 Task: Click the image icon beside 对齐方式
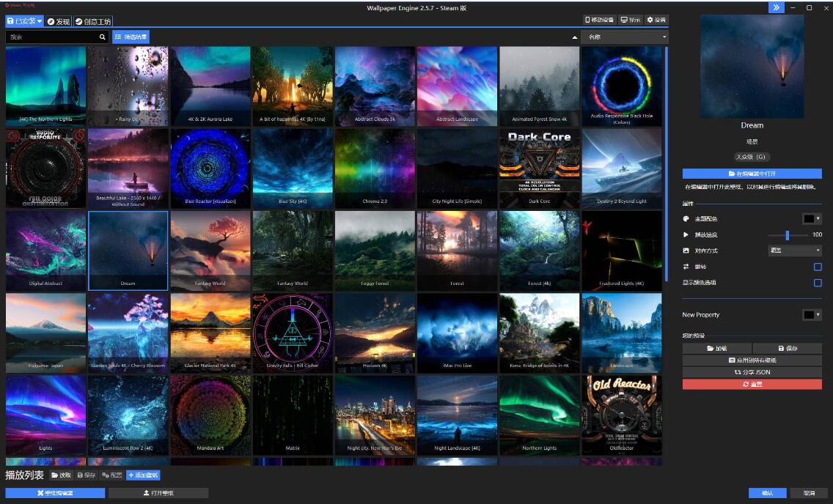tap(686, 251)
